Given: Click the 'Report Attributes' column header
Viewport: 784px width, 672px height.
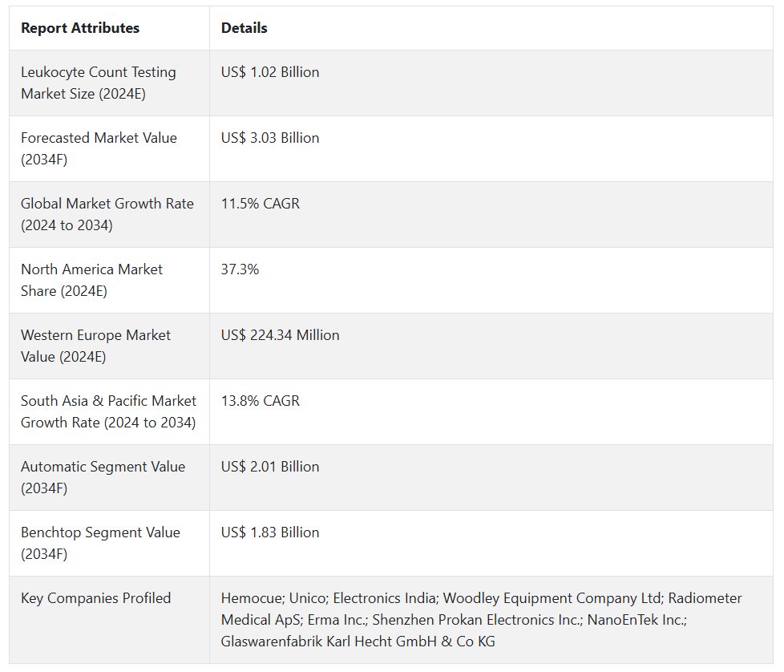Looking at the screenshot, I should 80,28.
